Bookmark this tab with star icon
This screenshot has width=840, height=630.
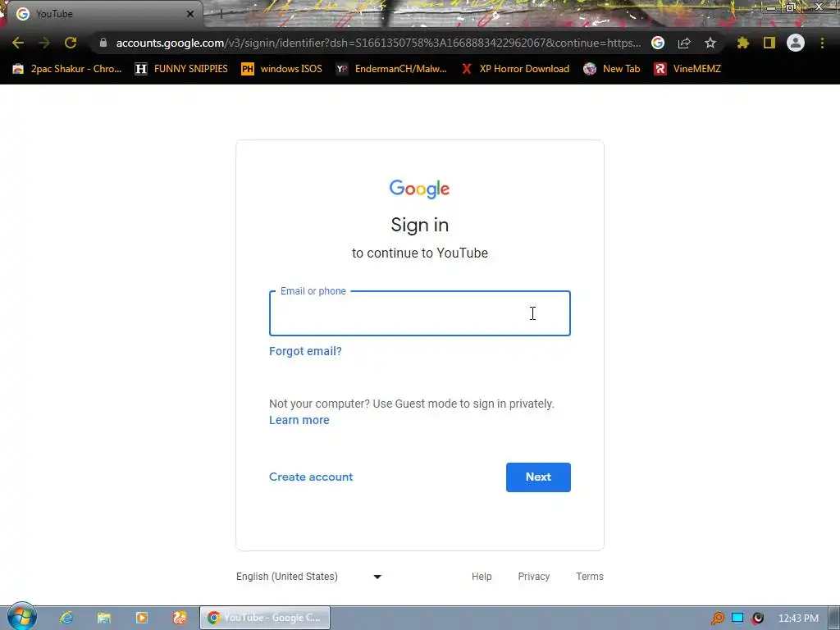pyautogui.click(x=710, y=43)
